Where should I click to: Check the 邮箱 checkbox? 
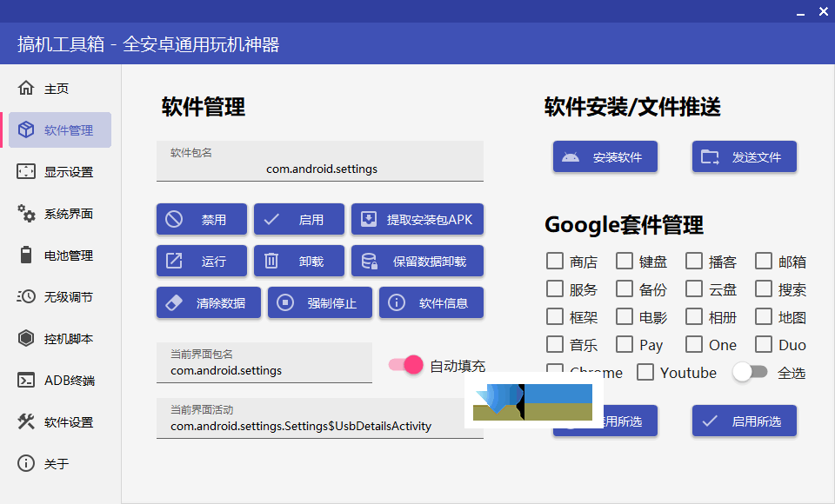coord(764,261)
